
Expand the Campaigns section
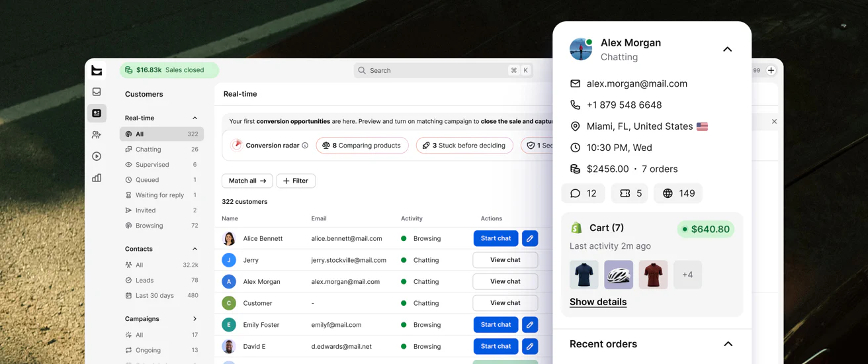click(x=195, y=319)
